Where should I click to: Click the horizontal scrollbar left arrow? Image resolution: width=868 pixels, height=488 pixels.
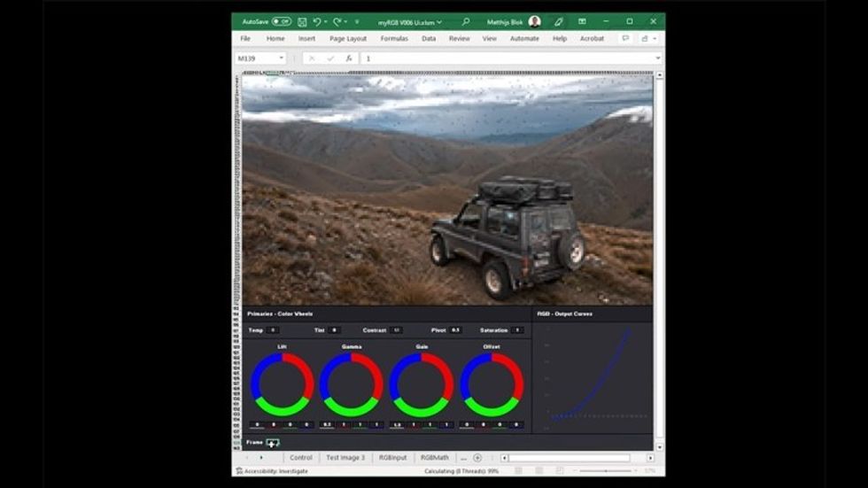pyautogui.click(x=504, y=458)
